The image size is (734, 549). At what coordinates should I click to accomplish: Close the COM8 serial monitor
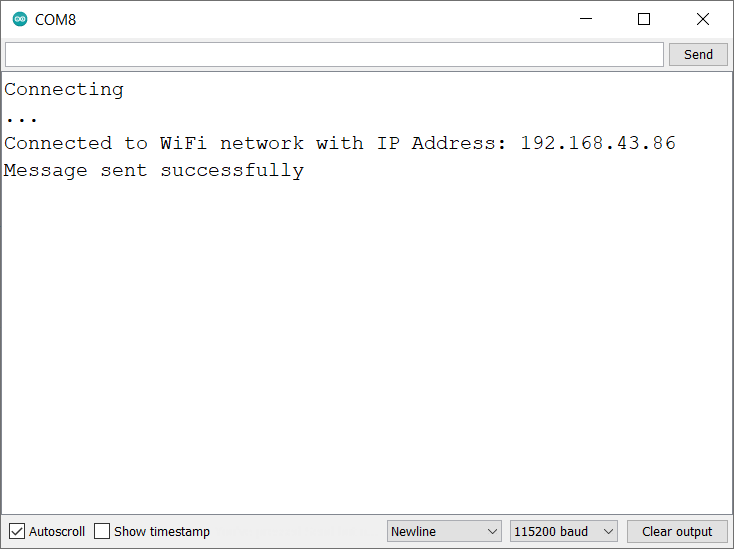coord(703,19)
